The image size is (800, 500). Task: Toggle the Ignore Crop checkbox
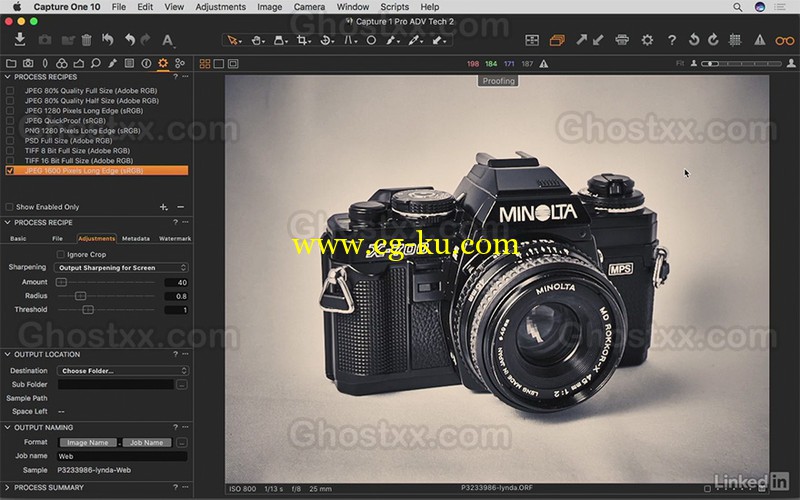pos(60,254)
